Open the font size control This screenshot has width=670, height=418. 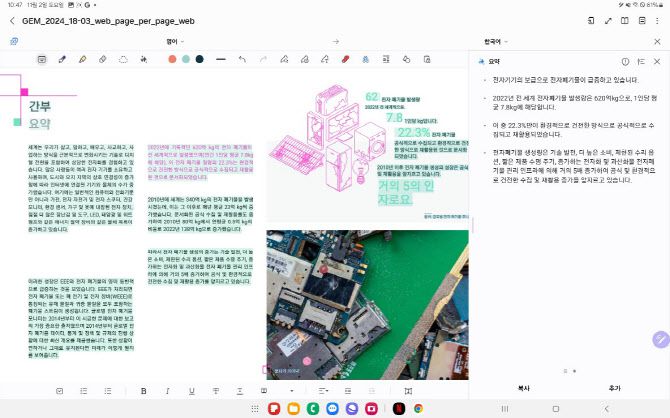[x=240, y=391]
